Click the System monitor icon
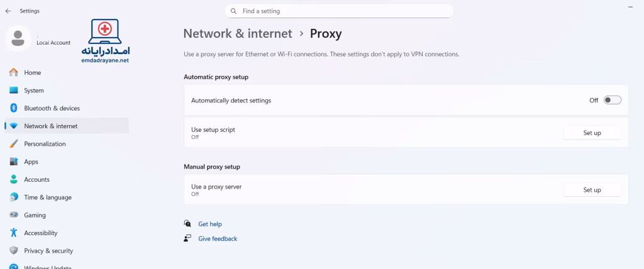Viewport: 644px width, 269px height. click(x=14, y=91)
